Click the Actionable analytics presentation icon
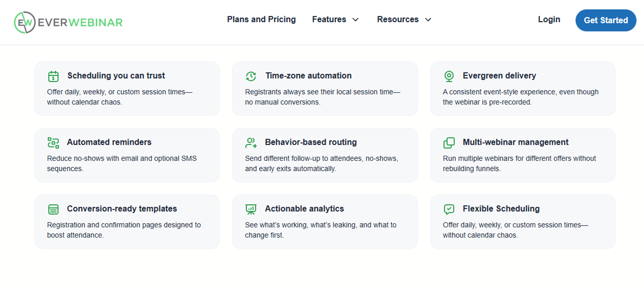The image size is (644, 288). pos(251,209)
